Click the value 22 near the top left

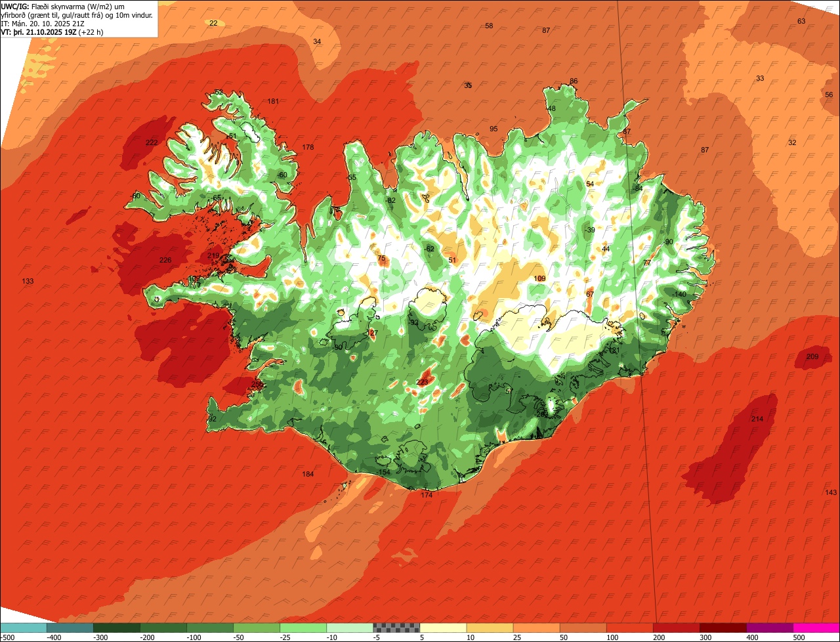click(213, 23)
